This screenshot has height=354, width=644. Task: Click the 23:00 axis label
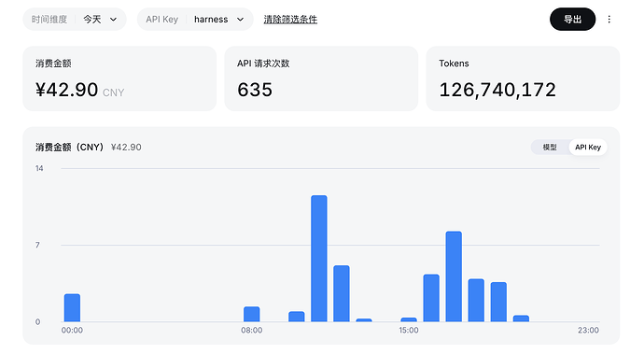588,330
